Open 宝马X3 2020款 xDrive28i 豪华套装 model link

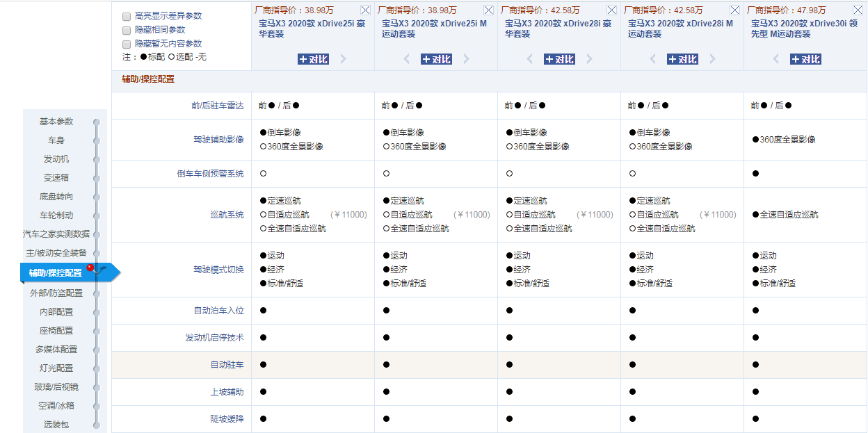tap(558, 28)
